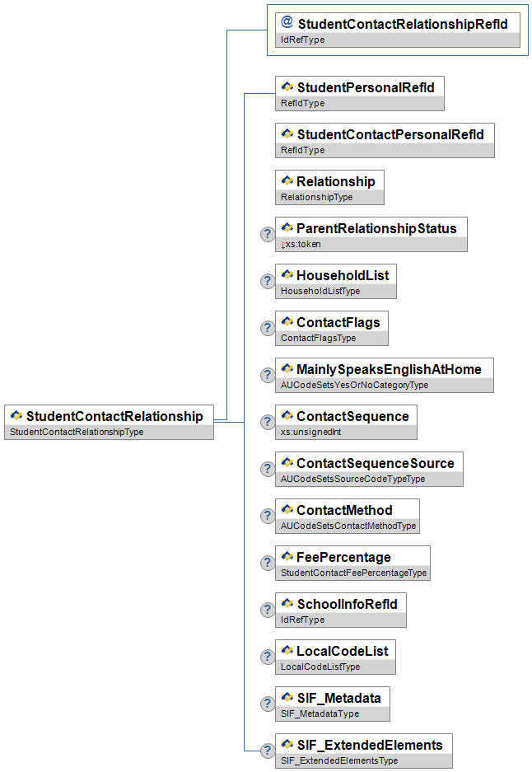Click the element icon on StudentContactRelationship root node
Image resolution: width=532 pixels, height=772 pixels.
pyautogui.click(x=16, y=416)
